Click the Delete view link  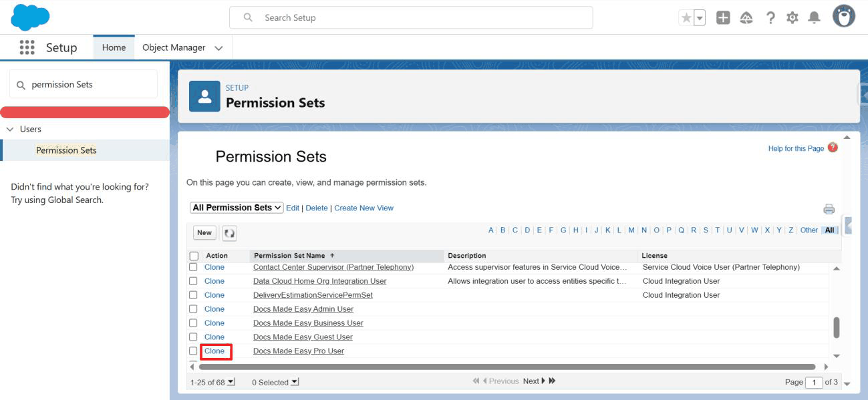317,208
